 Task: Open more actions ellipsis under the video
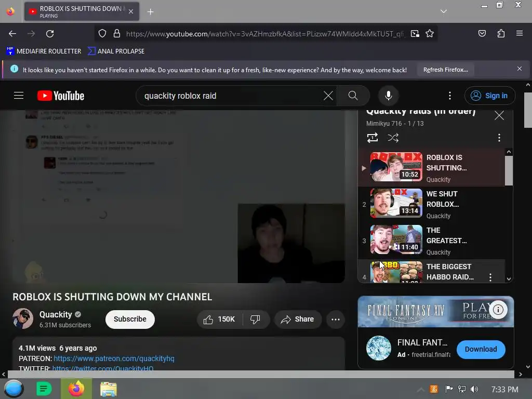pos(336,320)
